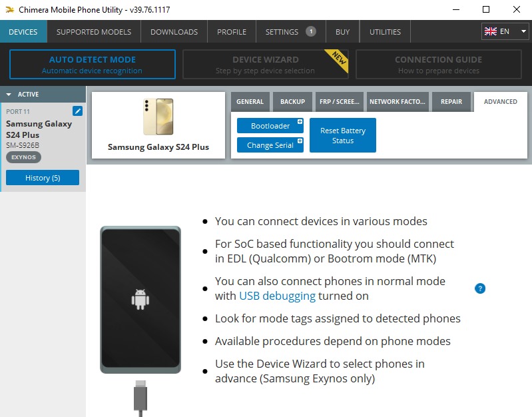Expand the plus icon on Bootloader button

pyautogui.click(x=300, y=121)
